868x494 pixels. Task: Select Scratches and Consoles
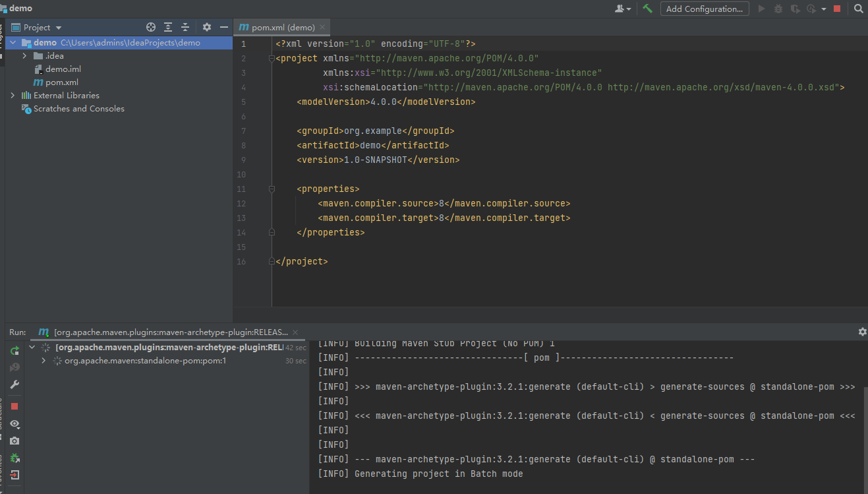point(79,109)
